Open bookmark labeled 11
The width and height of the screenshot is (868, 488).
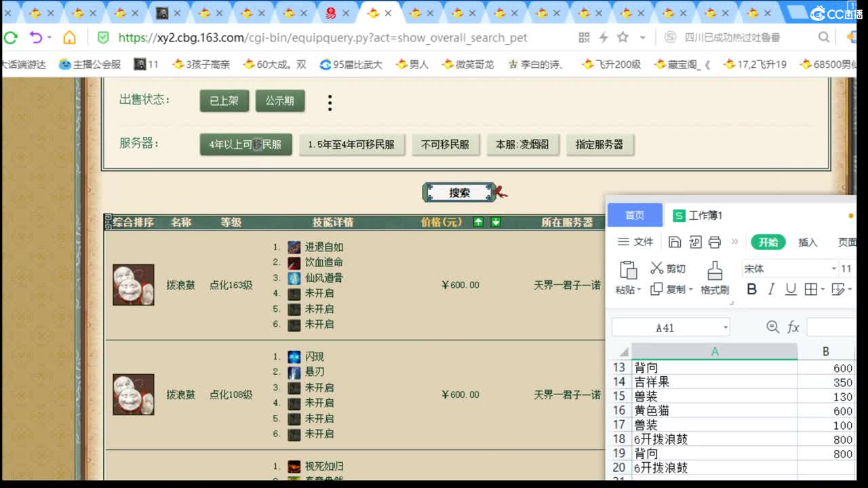click(x=146, y=64)
